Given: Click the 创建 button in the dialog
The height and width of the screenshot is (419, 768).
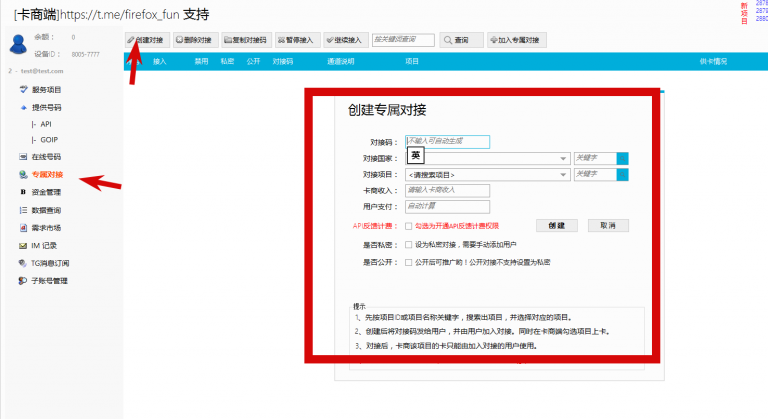Looking at the screenshot, I should pos(557,225).
